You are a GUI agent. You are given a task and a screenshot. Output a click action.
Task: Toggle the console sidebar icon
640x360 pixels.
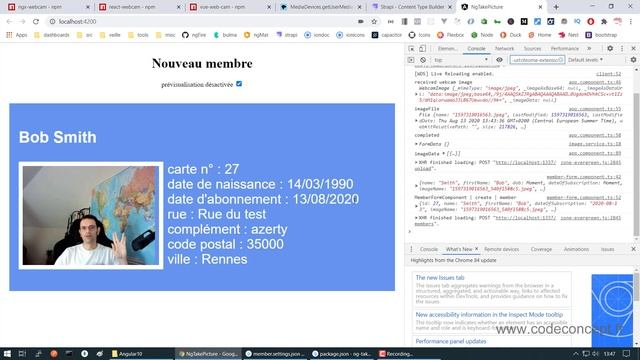[411, 60]
